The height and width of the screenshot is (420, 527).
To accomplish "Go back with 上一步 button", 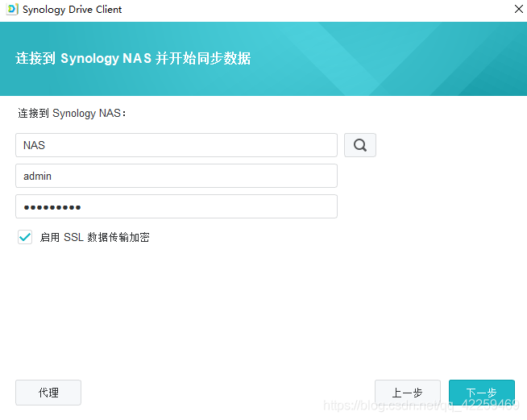I will 408,393.
